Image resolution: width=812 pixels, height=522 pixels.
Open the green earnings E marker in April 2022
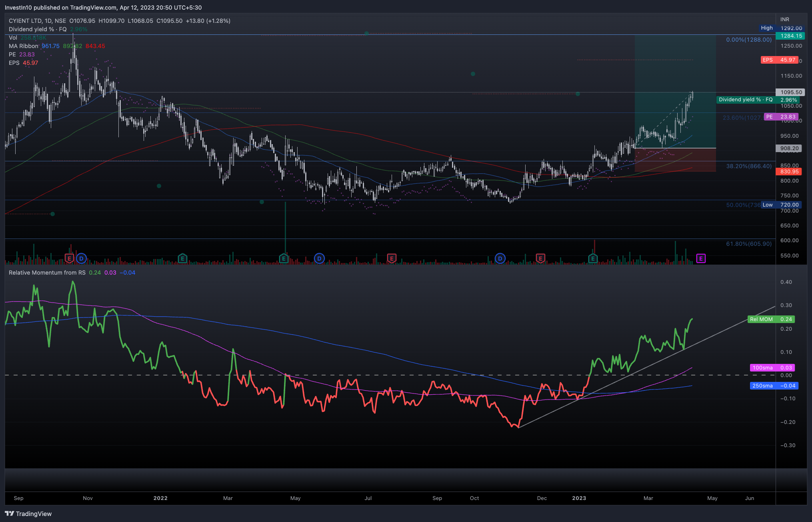(x=284, y=259)
